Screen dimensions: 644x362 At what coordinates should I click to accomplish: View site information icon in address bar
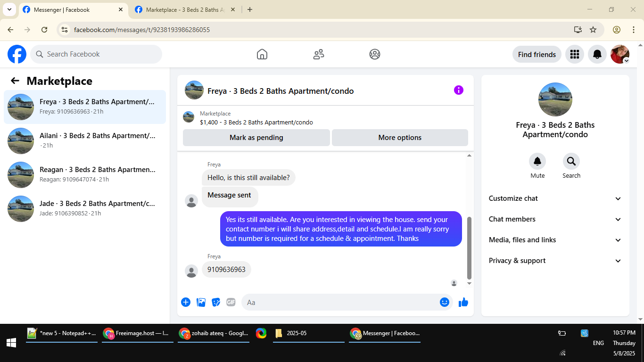tap(65, 30)
